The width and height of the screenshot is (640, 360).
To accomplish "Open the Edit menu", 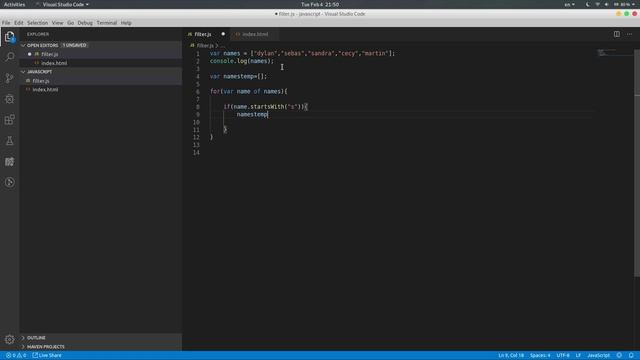I will click(x=19, y=23).
